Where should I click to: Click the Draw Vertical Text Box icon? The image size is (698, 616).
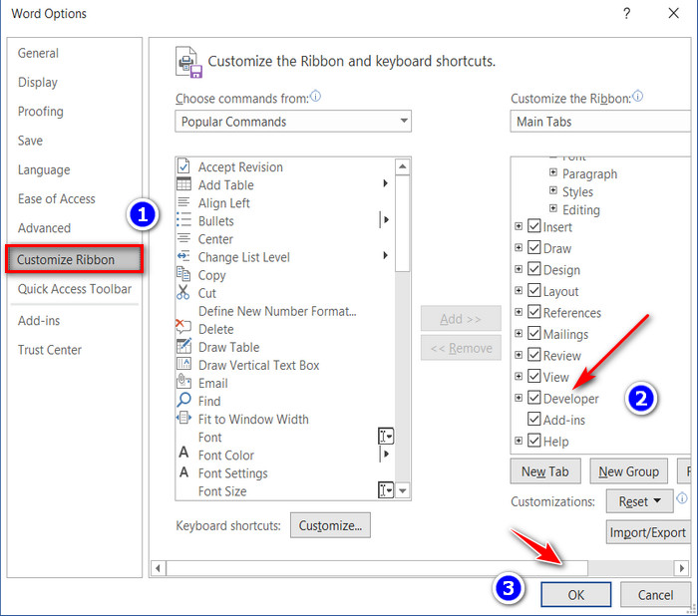pos(183,364)
